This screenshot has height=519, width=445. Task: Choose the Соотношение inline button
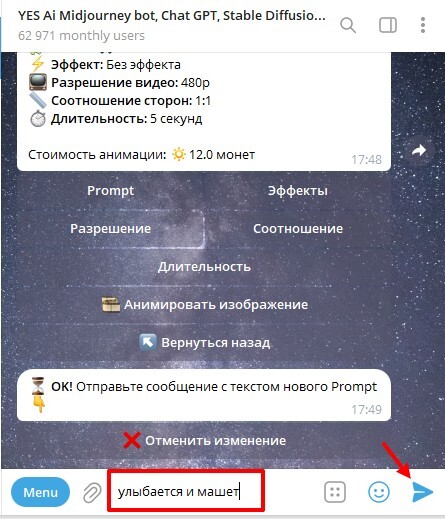click(x=298, y=229)
